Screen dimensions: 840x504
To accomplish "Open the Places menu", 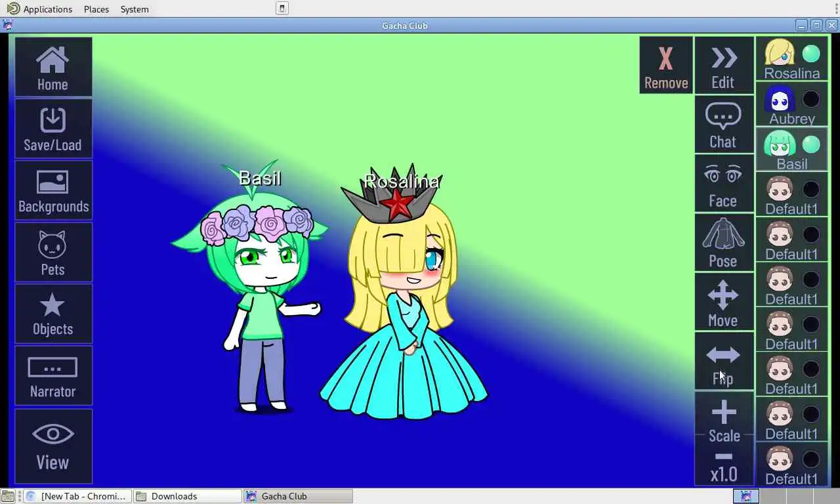I will pos(96,9).
